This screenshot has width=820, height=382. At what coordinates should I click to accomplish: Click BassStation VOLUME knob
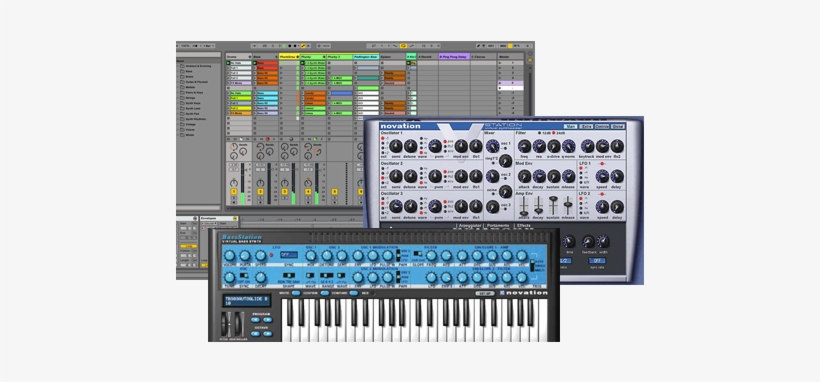click(x=229, y=256)
